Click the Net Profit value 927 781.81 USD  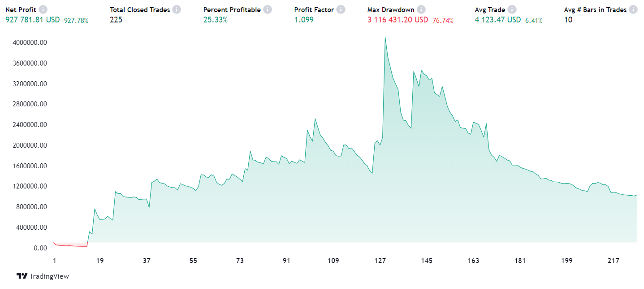(32, 20)
